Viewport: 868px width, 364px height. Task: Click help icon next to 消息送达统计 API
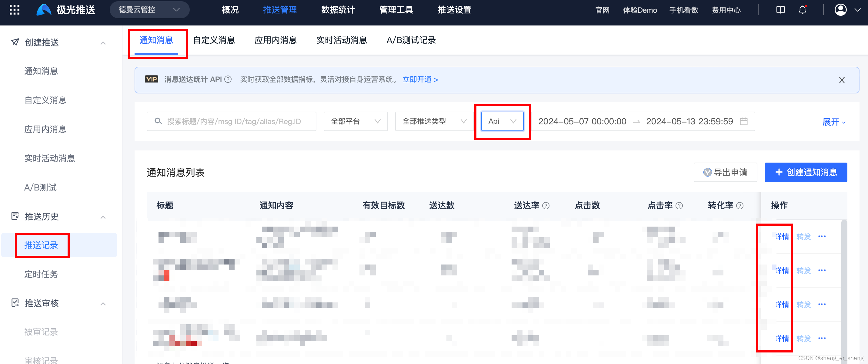[x=228, y=79]
